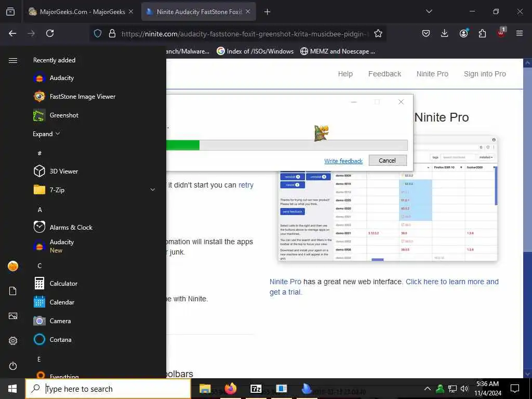Reload the current page
Image resolution: width=532 pixels, height=399 pixels.
[50, 33]
